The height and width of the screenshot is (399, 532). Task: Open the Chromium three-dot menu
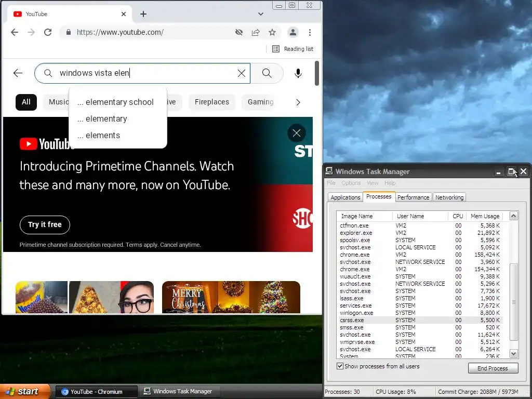(x=310, y=32)
